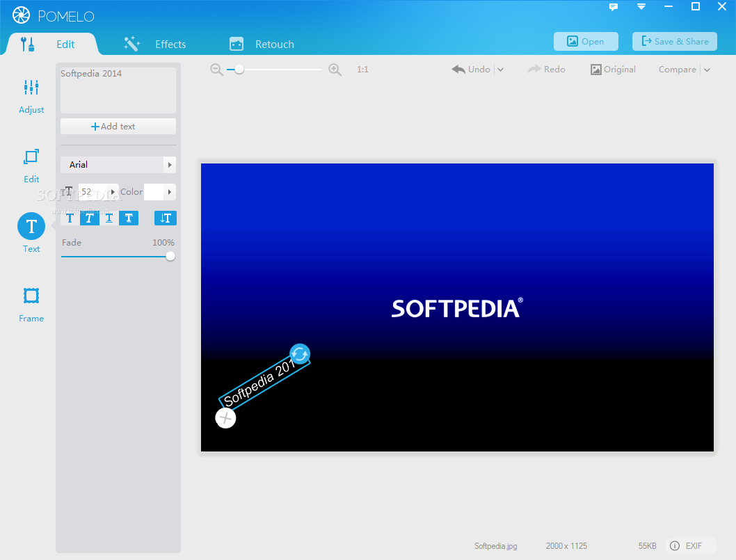Click the white text color swatch
This screenshot has width=736, height=560.
(x=154, y=192)
